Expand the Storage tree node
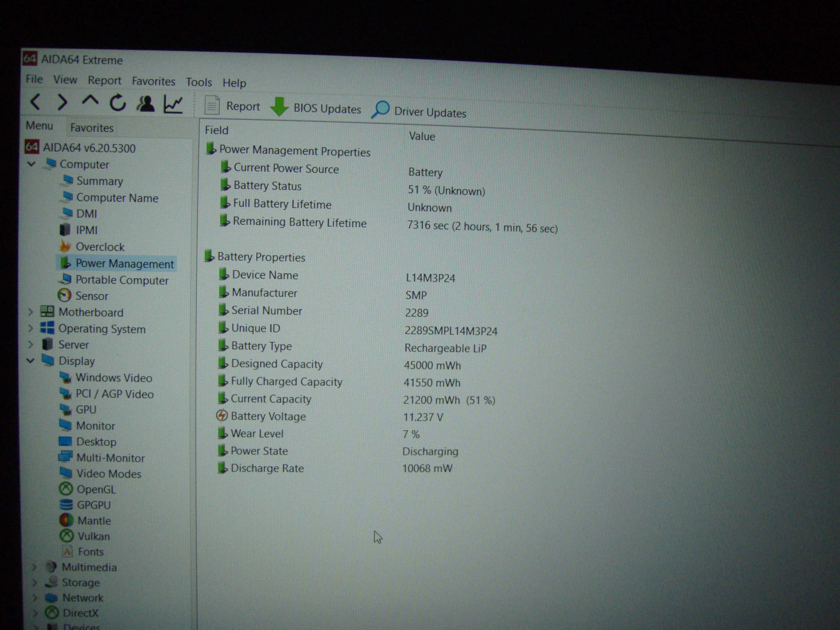This screenshot has height=630, width=840. [34, 582]
